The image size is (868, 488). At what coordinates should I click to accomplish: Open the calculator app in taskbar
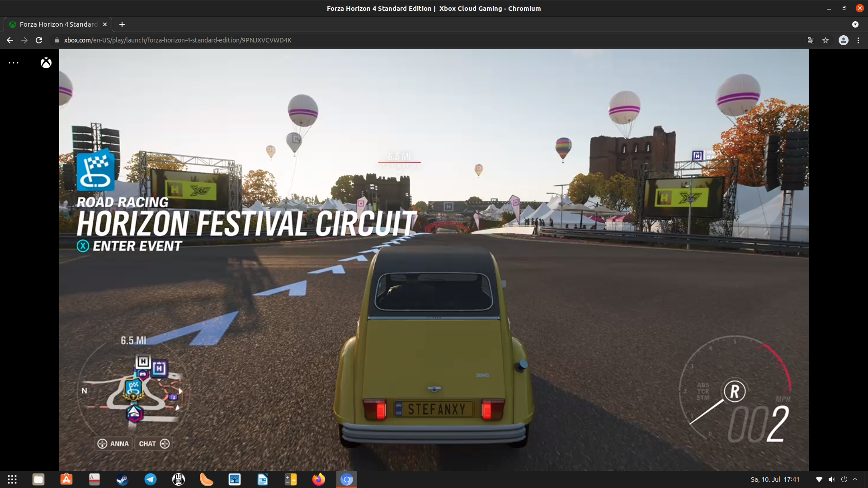click(290, 479)
